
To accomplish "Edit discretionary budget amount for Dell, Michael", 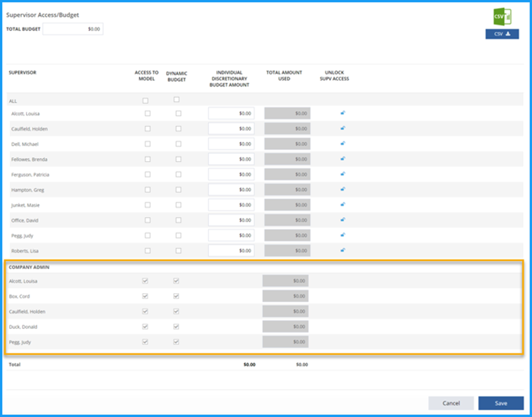I will tap(231, 144).
